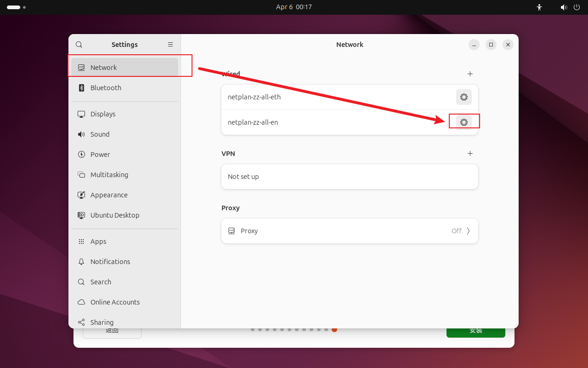Open the Online Accounts panel

click(x=124, y=302)
